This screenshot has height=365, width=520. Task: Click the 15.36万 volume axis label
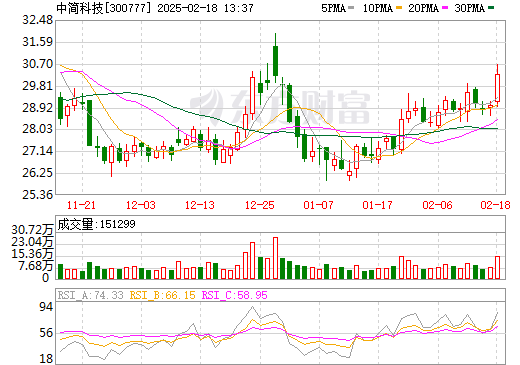click(32, 254)
